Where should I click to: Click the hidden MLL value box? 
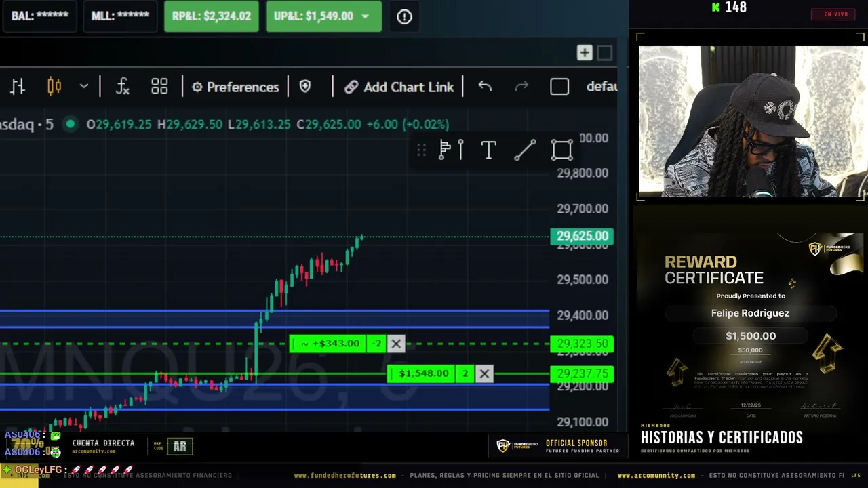point(120,16)
